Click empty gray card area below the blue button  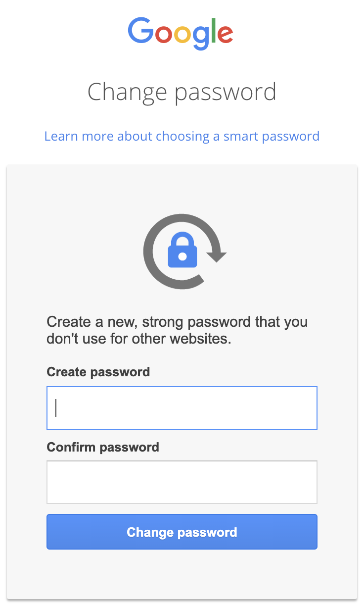point(182,574)
